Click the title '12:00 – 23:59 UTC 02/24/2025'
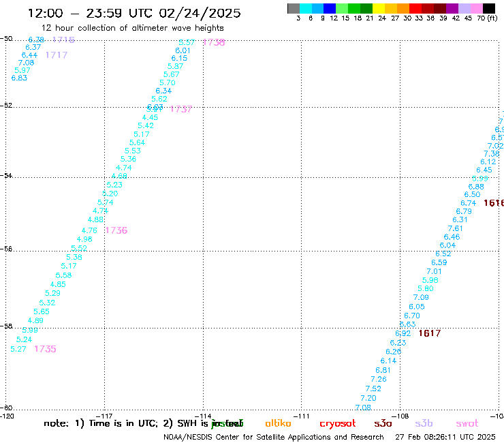Screen dimensions: 504x443 click(x=134, y=13)
